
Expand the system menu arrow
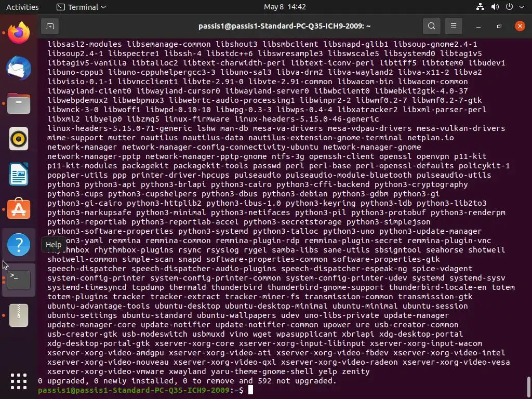tap(522, 7)
